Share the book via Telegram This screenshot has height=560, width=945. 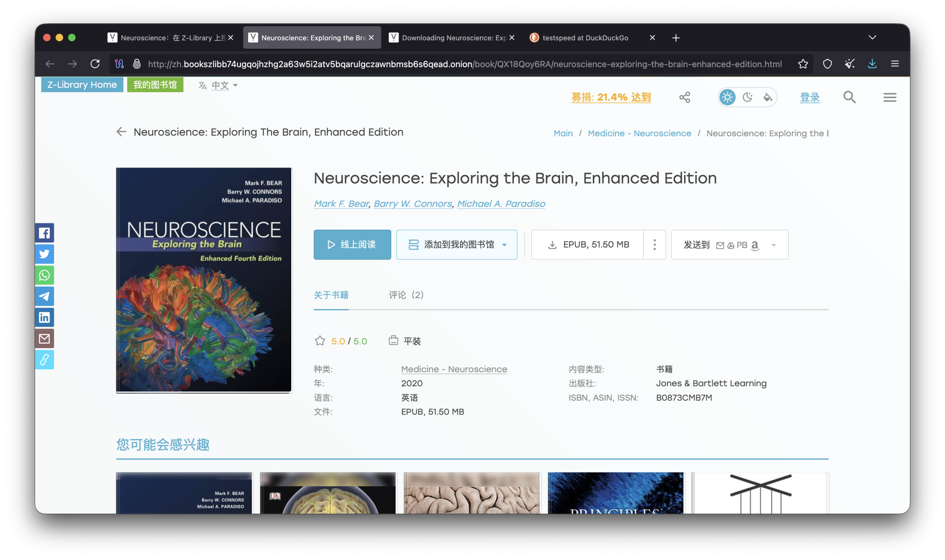44,296
